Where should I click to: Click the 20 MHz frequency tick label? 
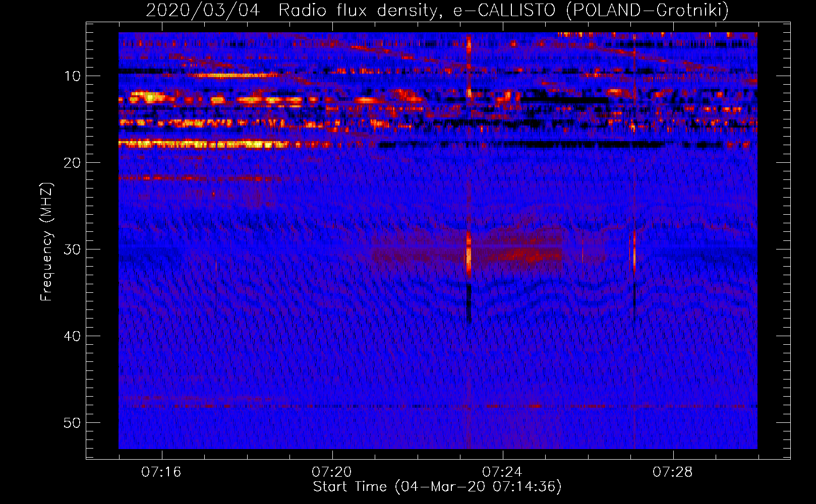pos(73,163)
